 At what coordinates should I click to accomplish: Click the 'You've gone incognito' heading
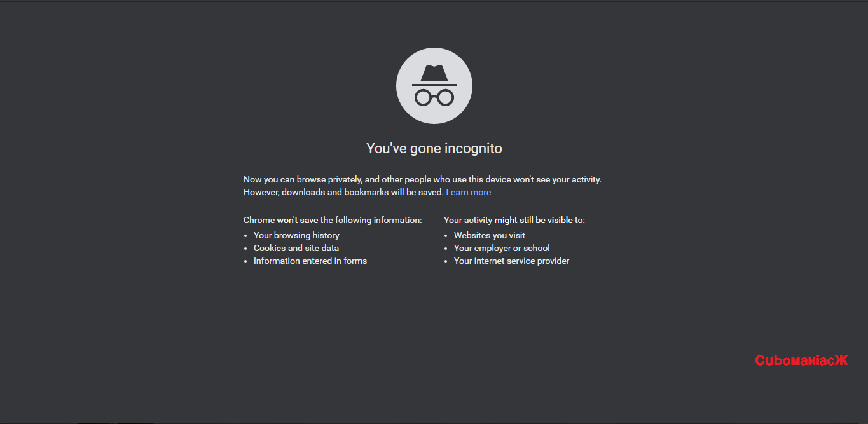(x=434, y=149)
